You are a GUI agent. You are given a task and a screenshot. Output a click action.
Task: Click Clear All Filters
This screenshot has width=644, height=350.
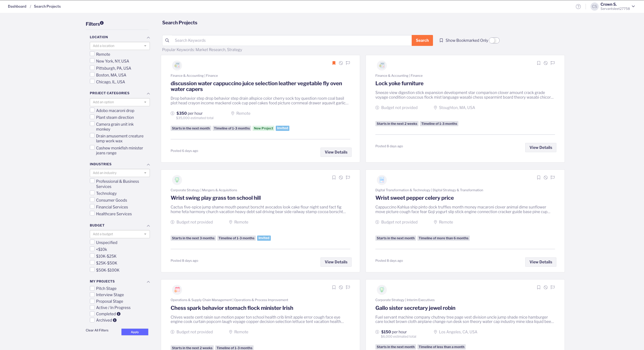tap(97, 330)
